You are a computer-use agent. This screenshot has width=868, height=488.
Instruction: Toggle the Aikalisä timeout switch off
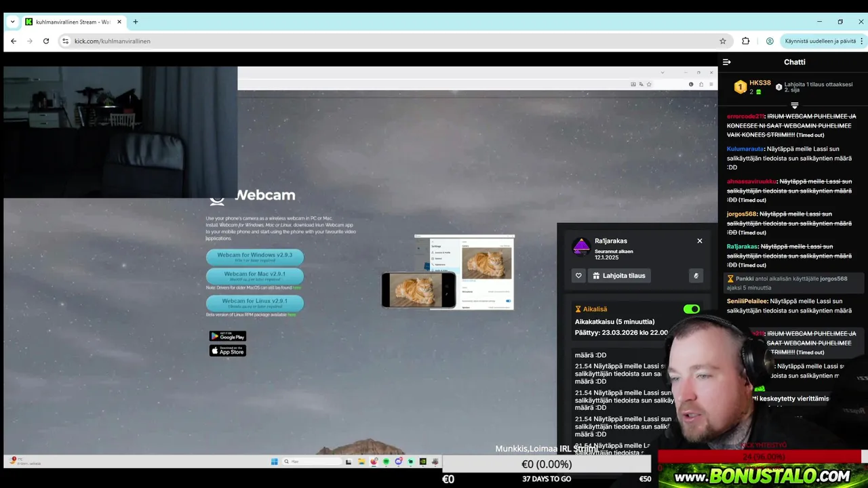click(692, 309)
